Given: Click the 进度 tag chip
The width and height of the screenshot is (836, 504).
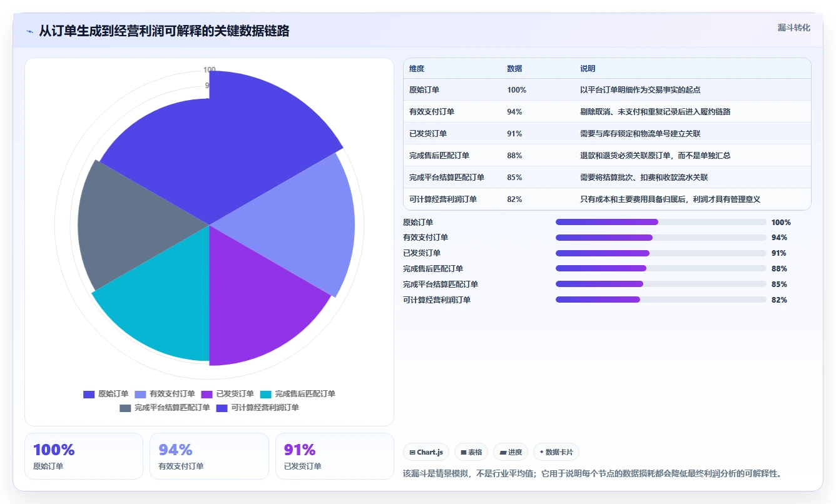Looking at the screenshot, I should [x=511, y=452].
